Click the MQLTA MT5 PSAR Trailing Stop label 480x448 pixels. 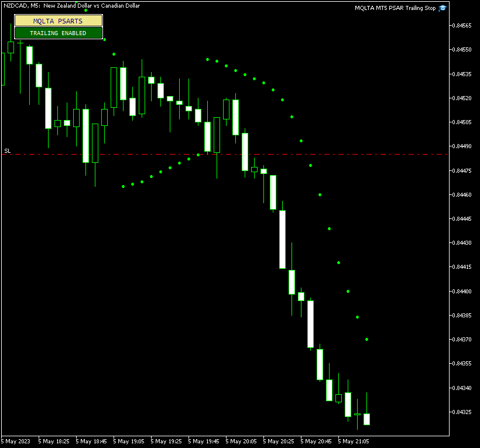pyautogui.click(x=395, y=8)
